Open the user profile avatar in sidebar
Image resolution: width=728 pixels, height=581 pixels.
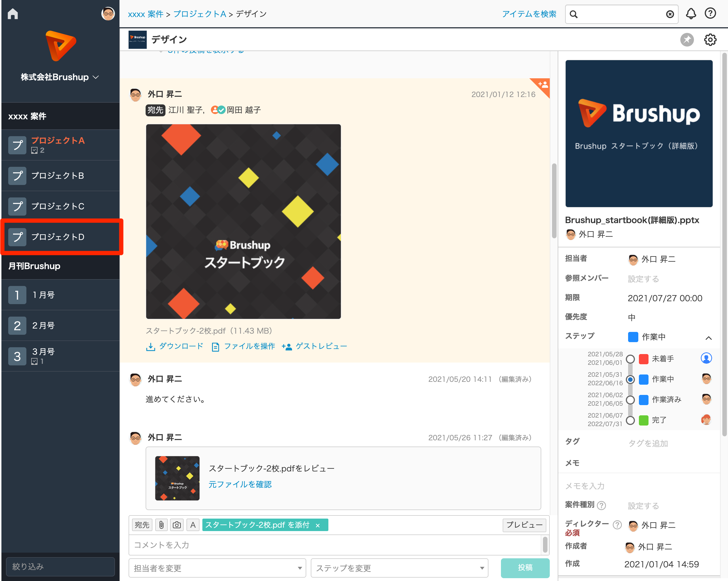coord(108,14)
